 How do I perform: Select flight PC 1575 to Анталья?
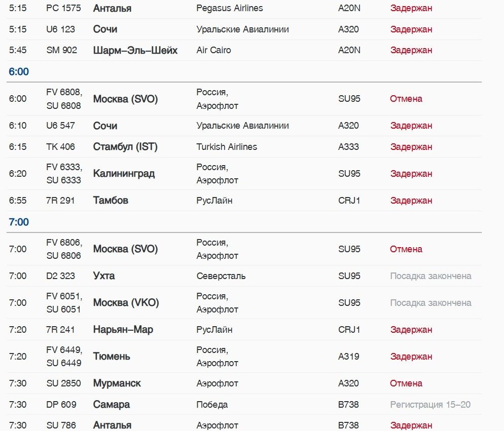pos(63,8)
